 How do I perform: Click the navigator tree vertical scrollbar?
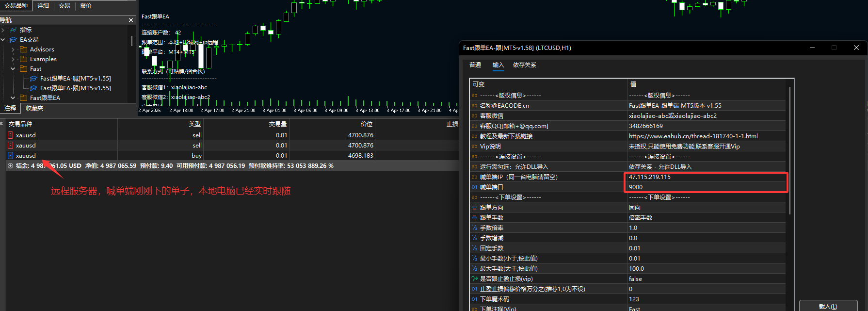click(132, 41)
